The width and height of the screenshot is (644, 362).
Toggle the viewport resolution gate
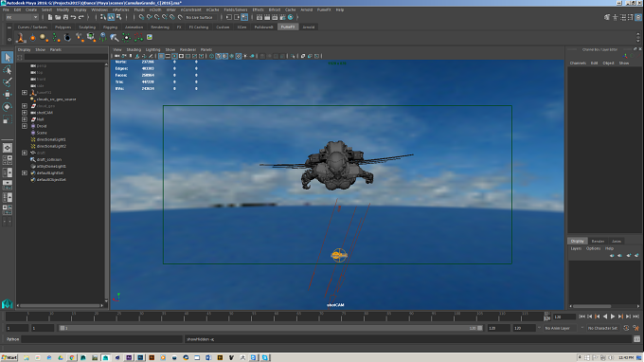[x=174, y=56]
